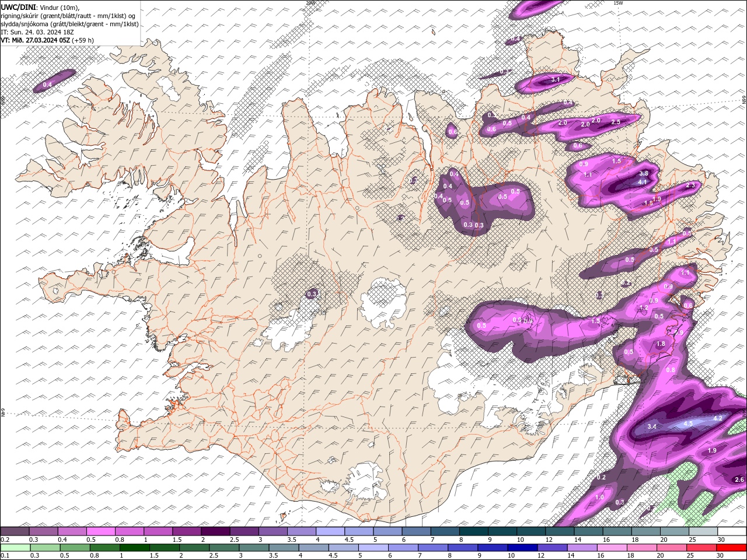Image resolution: width=747 pixels, height=560 pixels.
Task: Pick the bright pink 0.5 snow scale swatch
Action: tap(100, 531)
